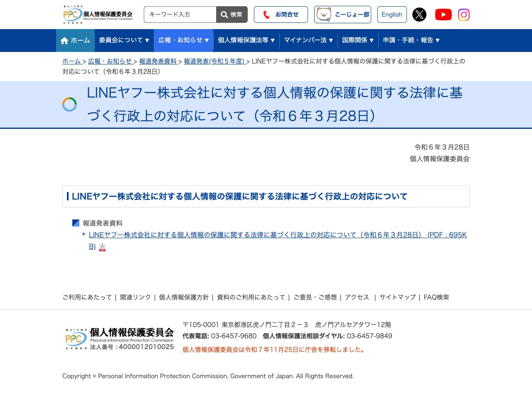
Task: Click the 報道発表資料 list heading in the content
Action: tap(103, 223)
